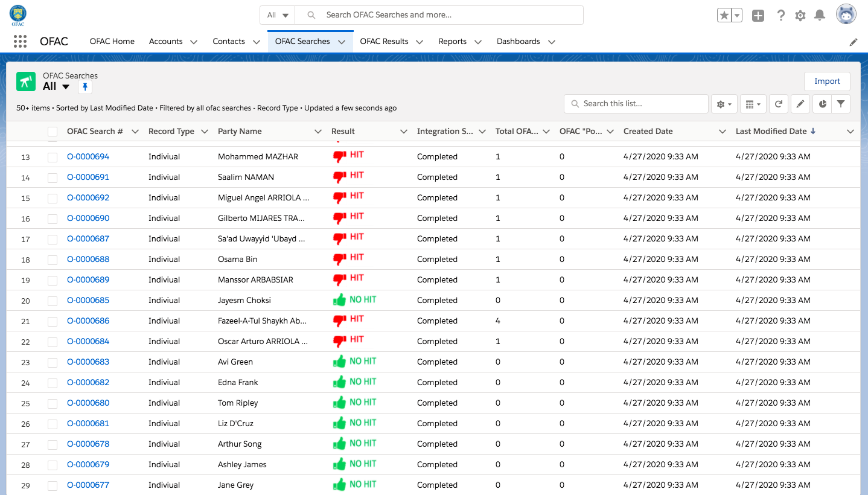
Task: Toggle the select-all header checkbox
Action: [53, 132]
